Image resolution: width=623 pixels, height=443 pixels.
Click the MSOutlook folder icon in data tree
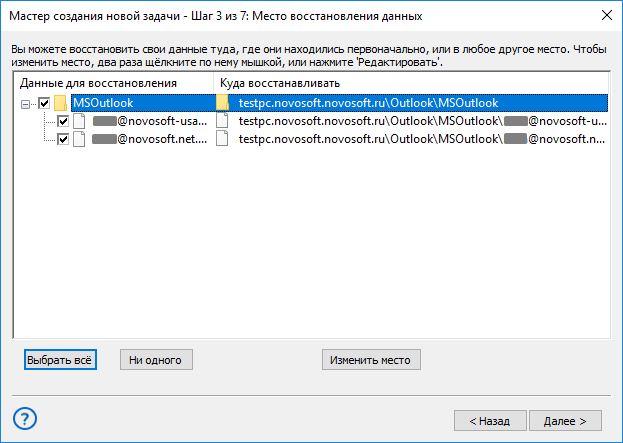pyautogui.click(x=60, y=103)
